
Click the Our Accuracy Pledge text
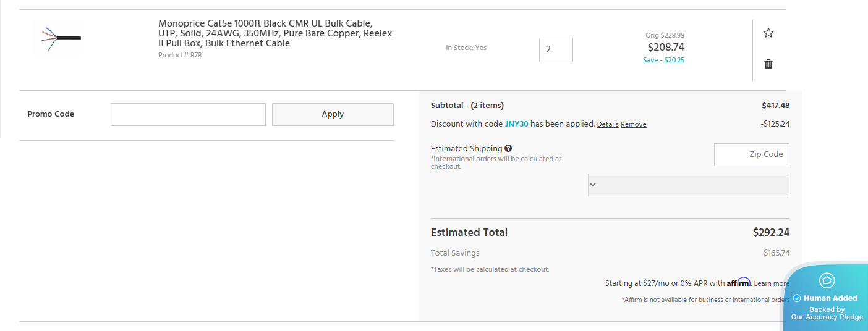[827, 317]
